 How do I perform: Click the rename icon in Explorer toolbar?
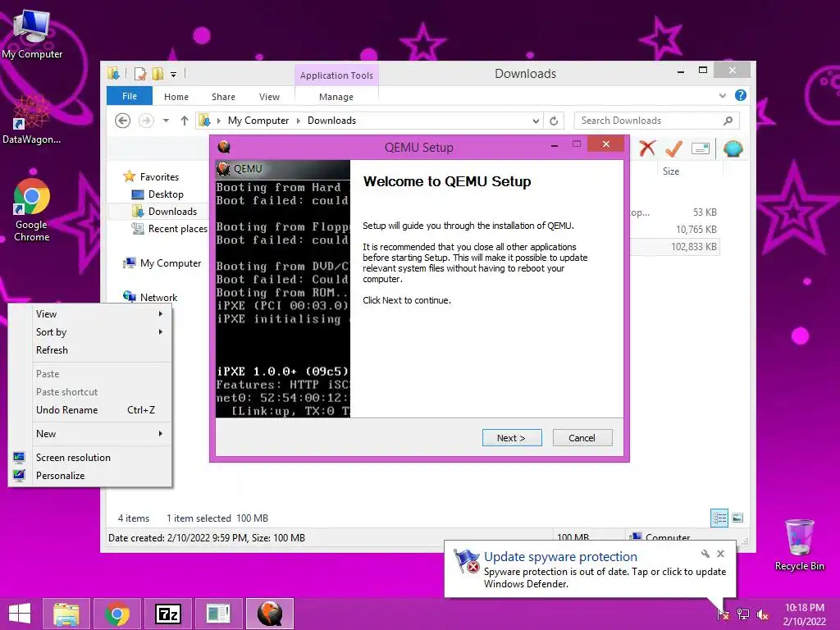pyautogui.click(x=701, y=148)
